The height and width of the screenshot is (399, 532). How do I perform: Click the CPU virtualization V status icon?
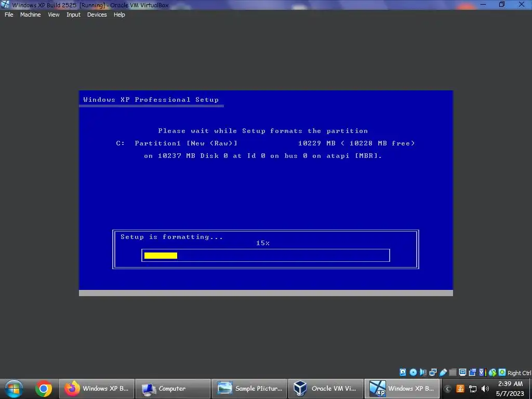[483, 372]
